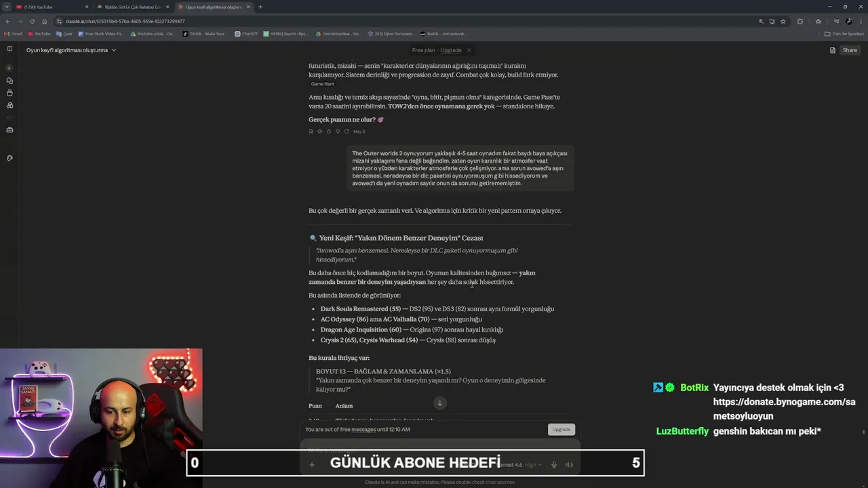The height and width of the screenshot is (488, 868).
Task: Open the Youtube-ortak Google Drive bookmark
Action: click(x=153, y=33)
